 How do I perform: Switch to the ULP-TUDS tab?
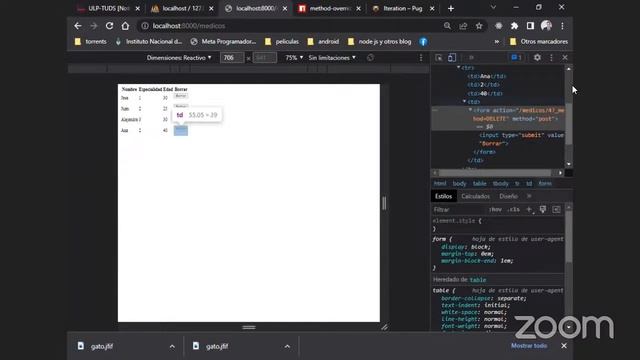109,8
